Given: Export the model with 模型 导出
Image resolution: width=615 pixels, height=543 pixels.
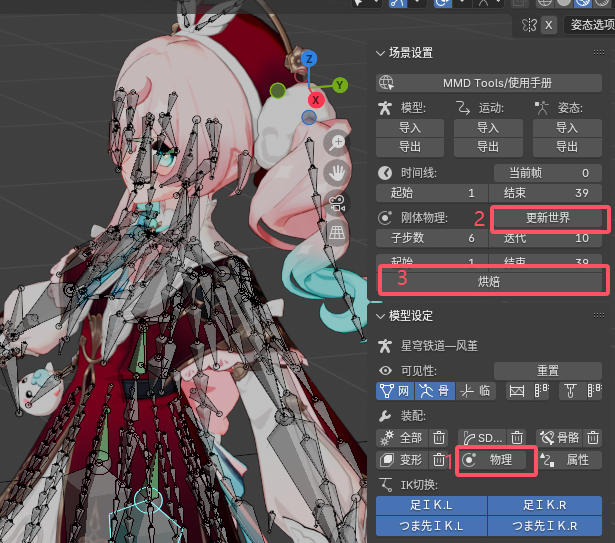Looking at the screenshot, I should [x=410, y=147].
